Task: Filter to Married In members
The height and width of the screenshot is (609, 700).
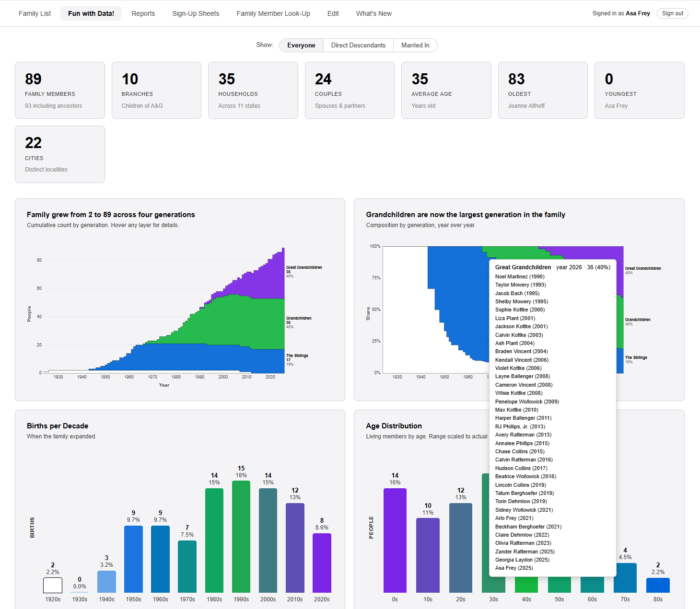Action: 415,45
